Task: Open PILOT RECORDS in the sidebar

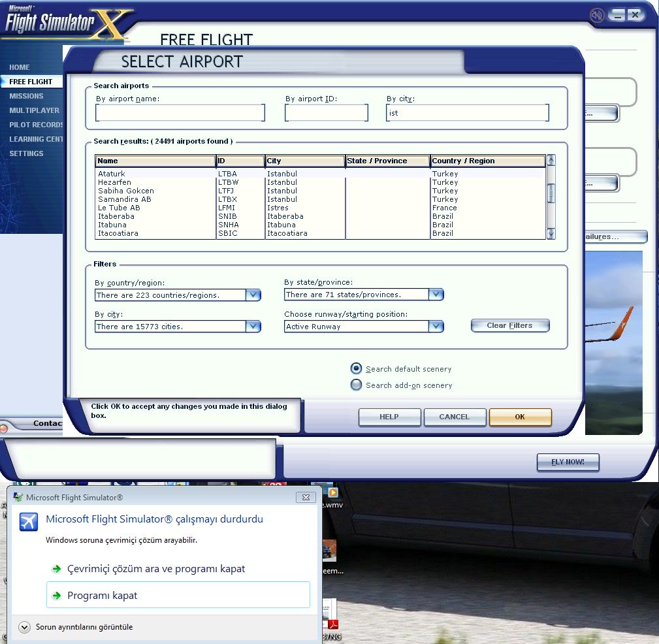Action: click(x=36, y=125)
